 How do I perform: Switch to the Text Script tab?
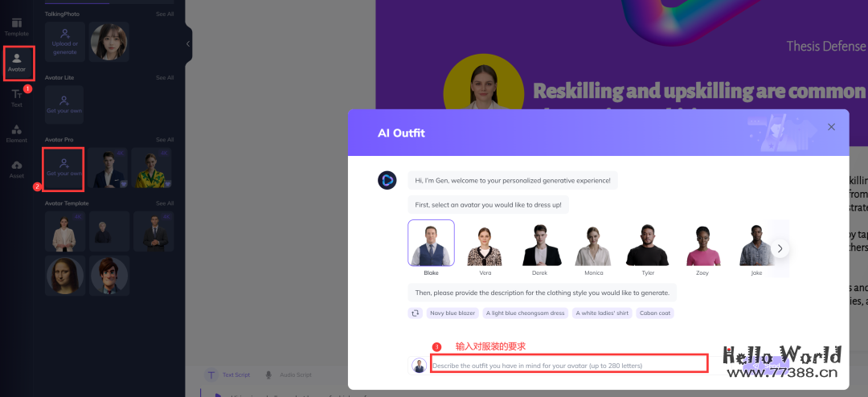pos(227,374)
